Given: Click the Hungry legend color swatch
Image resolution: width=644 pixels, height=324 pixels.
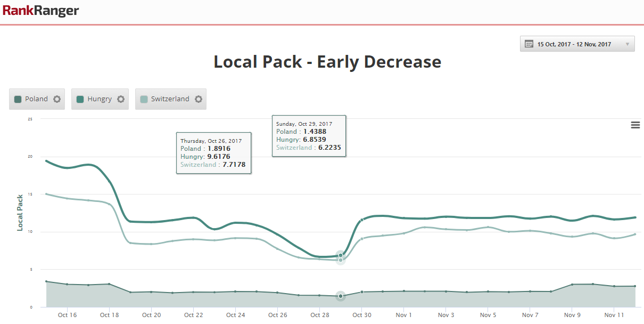Looking at the screenshot, I should tap(80, 99).
